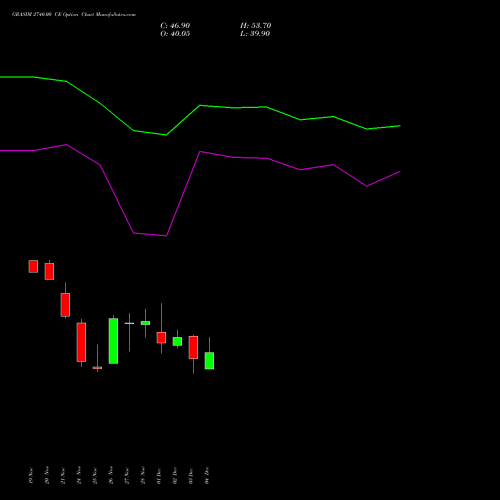Viewport: 500px width, 500px height.
Task: Click the small green candle above 28 Nov
Action: [145, 323]
